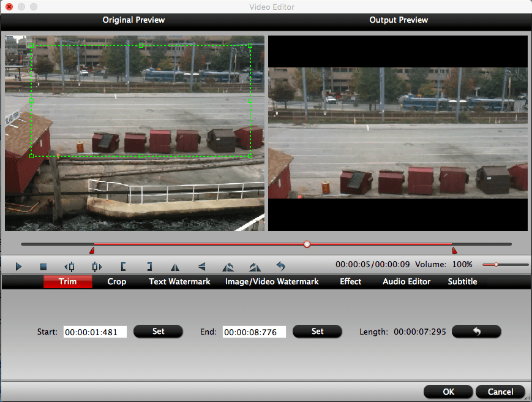Rotate the video counterclockwise
Screen dimensions: 532x402
(227, 266)
